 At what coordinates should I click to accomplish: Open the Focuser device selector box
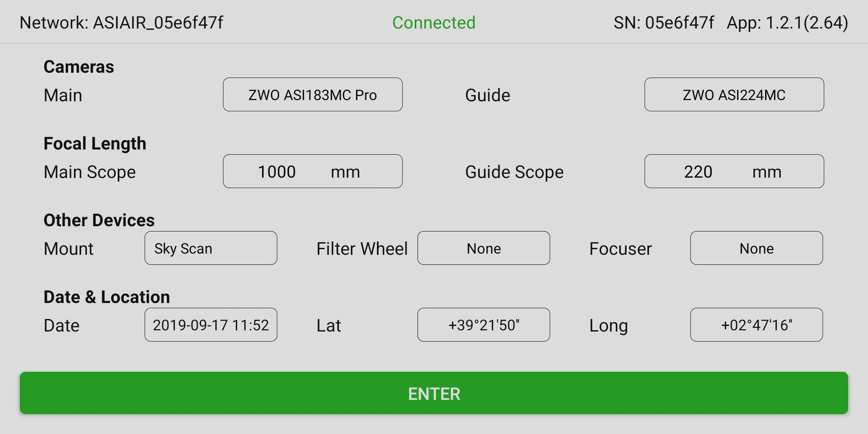(756, 248)
